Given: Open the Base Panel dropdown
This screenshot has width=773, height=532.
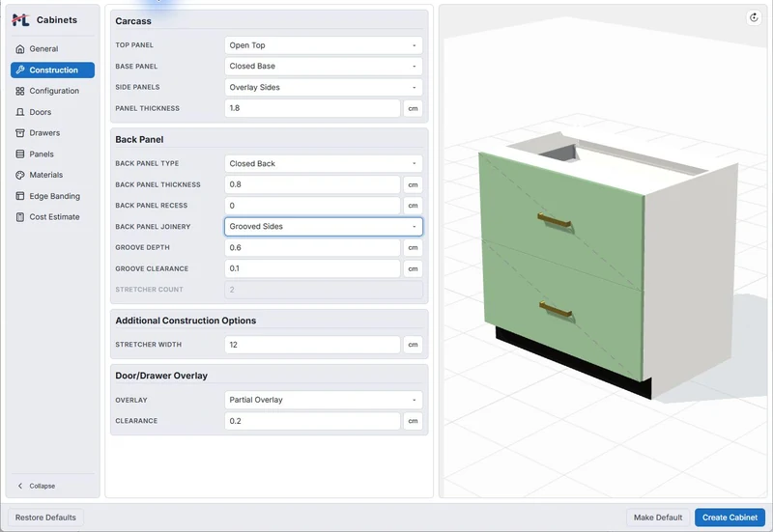Looking at the screenshot, I should tap(324, 66).
